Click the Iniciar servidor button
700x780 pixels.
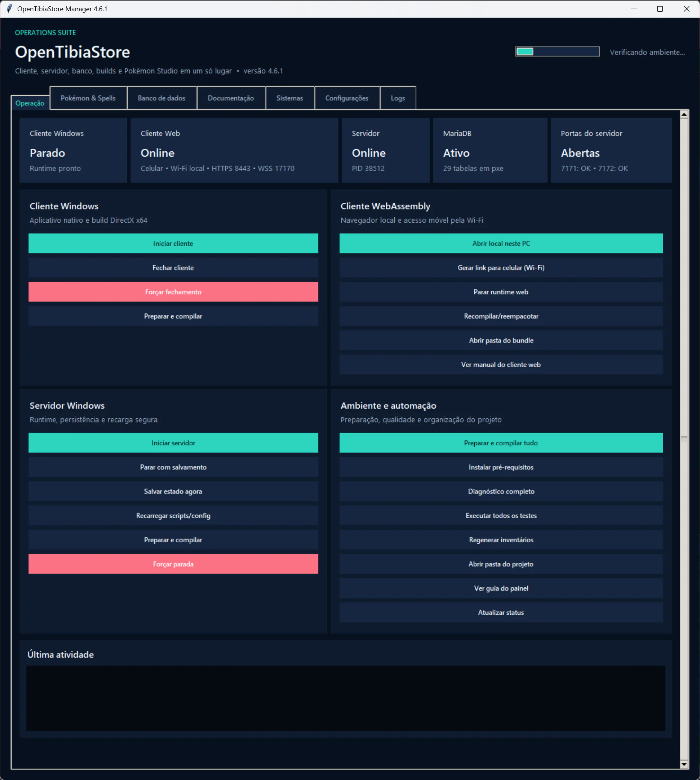[x=173, y=443]
